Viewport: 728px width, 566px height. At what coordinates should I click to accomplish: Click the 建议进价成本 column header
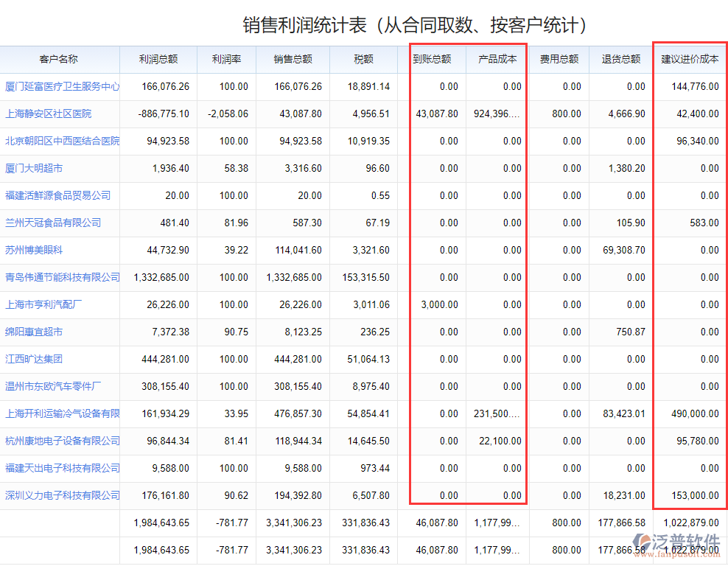pos(689,60)
